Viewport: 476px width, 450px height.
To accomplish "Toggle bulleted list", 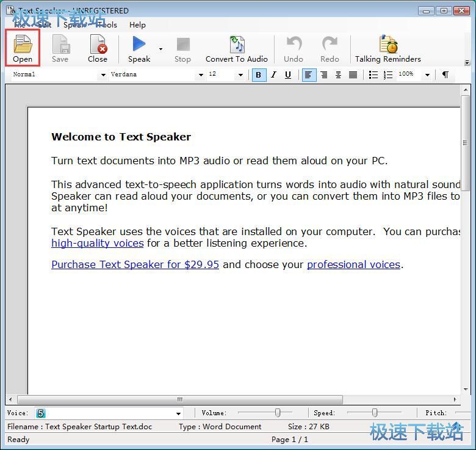I will tap(373, 74).
